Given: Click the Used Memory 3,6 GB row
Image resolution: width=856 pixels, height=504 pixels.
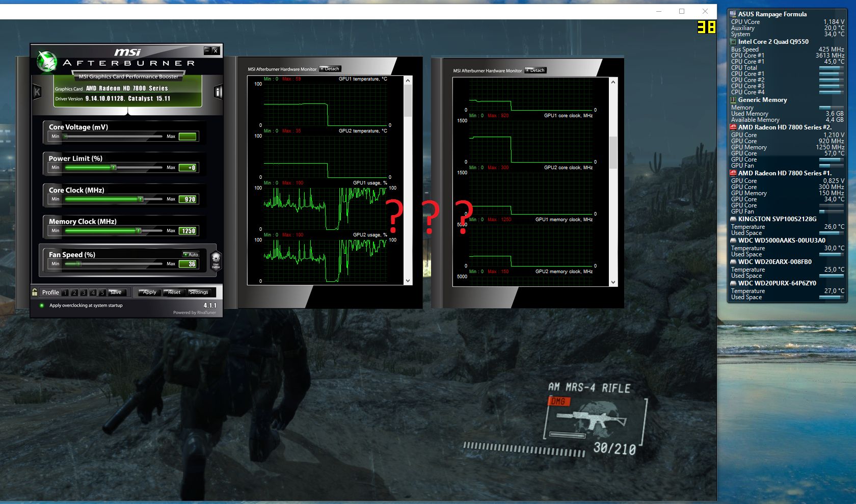Looking at the screenshot, I should pyautogui.click(x=787, y=114).
